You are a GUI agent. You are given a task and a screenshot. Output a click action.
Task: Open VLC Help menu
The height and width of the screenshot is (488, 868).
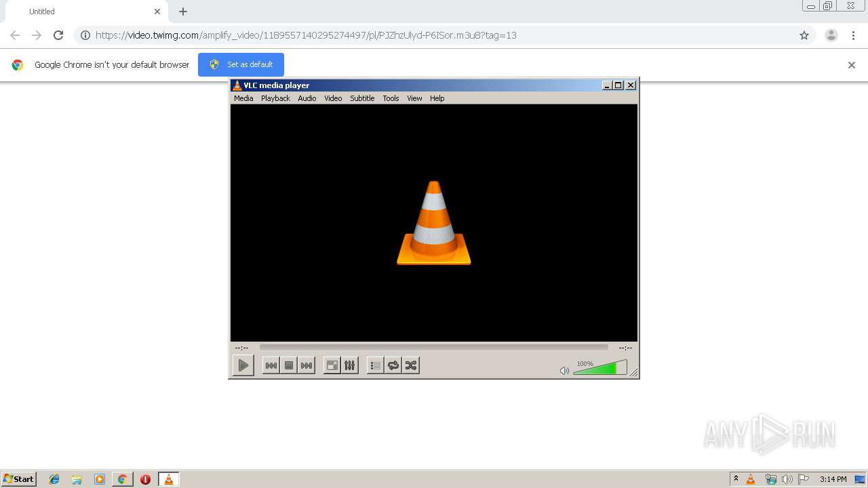click(437, 98)
